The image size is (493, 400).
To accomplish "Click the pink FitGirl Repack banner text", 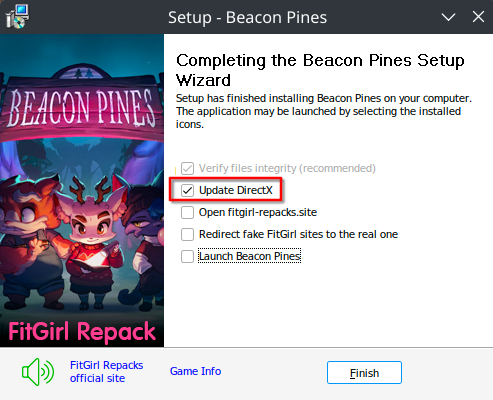I will tap(82, 331).
